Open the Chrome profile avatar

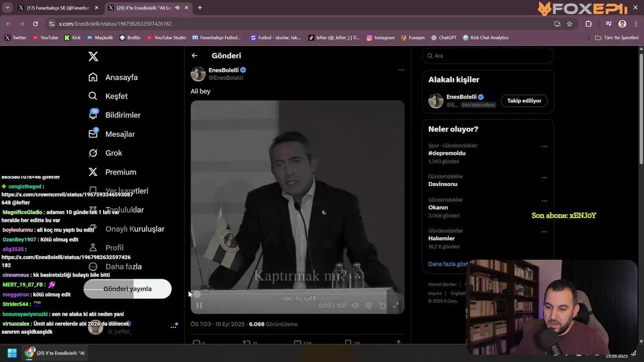click(x=622, y=24)
